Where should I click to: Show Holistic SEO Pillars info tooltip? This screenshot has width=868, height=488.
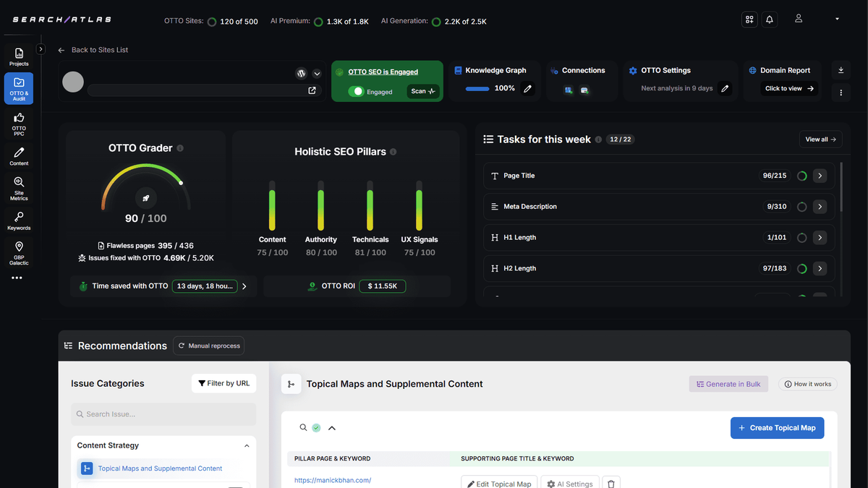(393, 152)
